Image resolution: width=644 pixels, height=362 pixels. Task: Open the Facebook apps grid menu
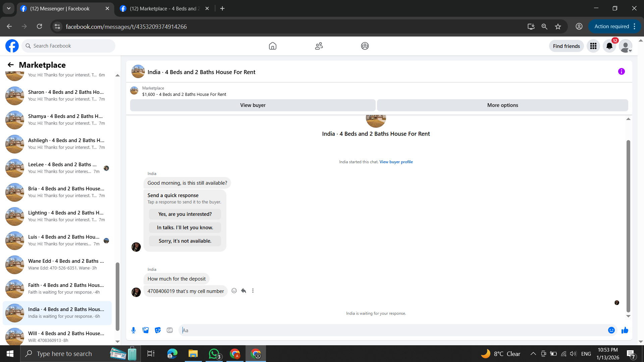(x=593, y=46)
